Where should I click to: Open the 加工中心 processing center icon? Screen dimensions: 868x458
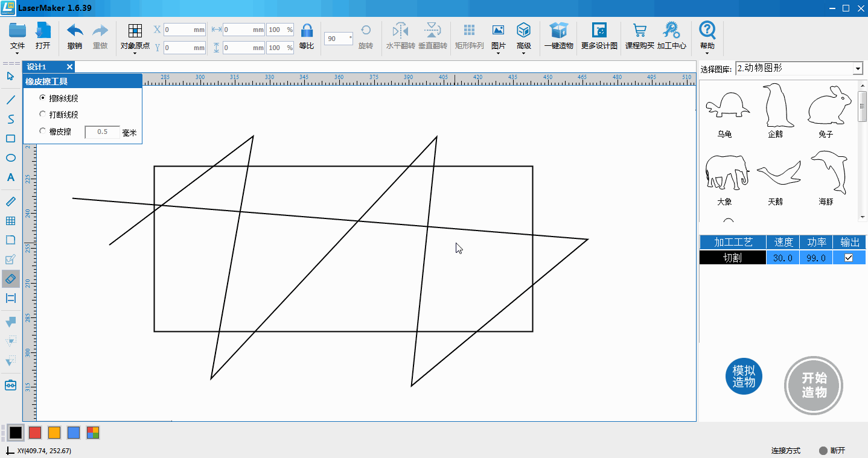click(671, 30)
